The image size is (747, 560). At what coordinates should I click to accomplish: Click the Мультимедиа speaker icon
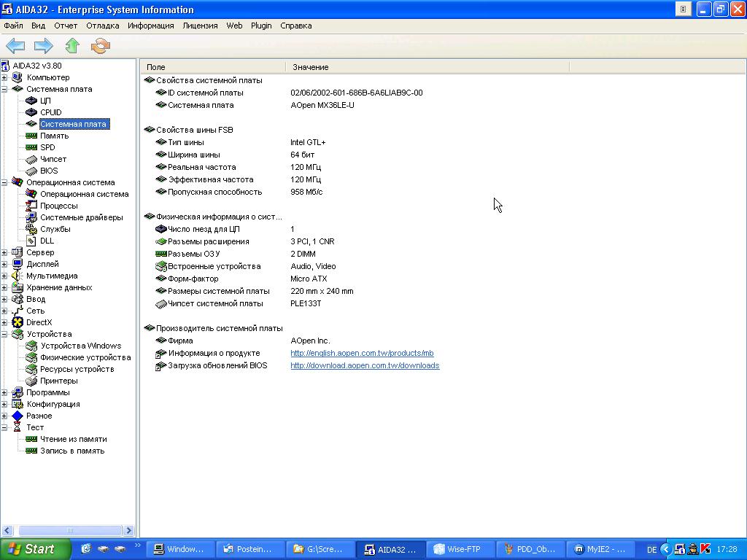(18, 276)
